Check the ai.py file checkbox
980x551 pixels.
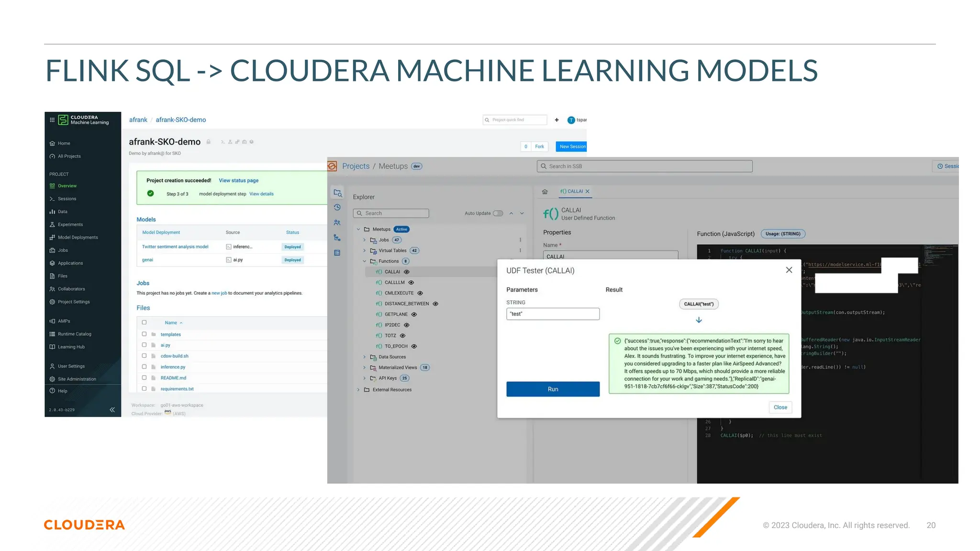pos(144,345)
